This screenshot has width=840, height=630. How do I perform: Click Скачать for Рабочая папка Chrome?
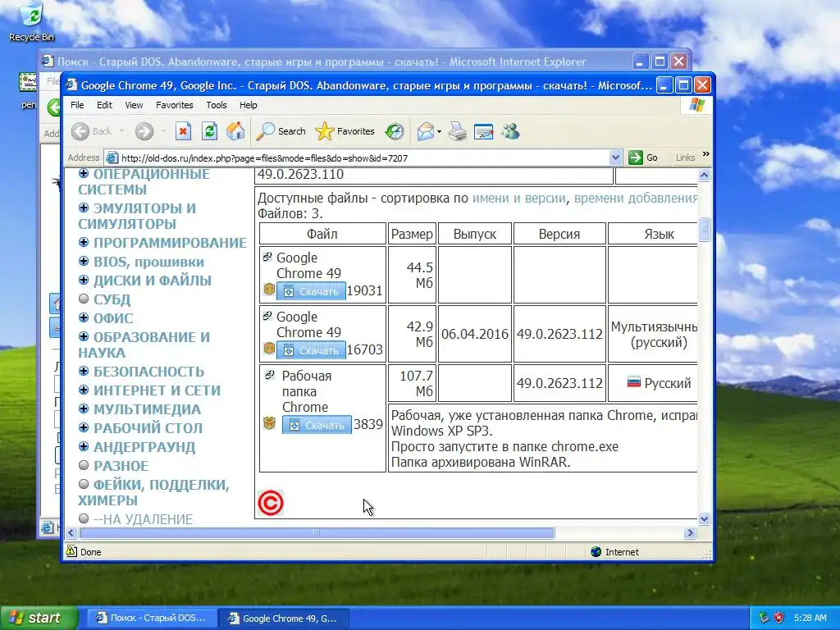[317, 425]
